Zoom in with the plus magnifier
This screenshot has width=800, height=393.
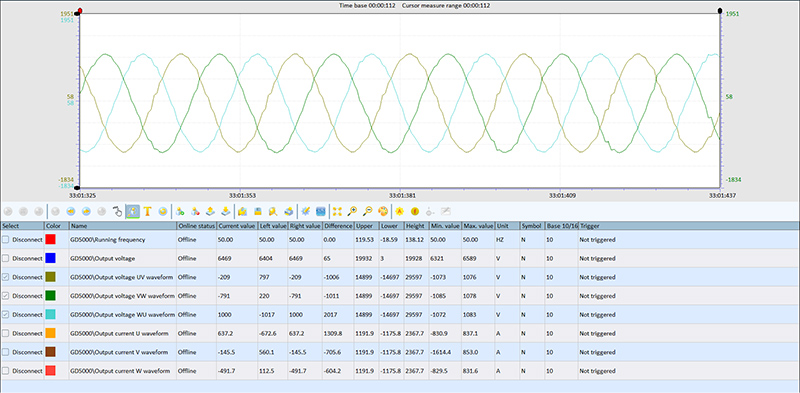pyautogui.click(x=352, y=211)
